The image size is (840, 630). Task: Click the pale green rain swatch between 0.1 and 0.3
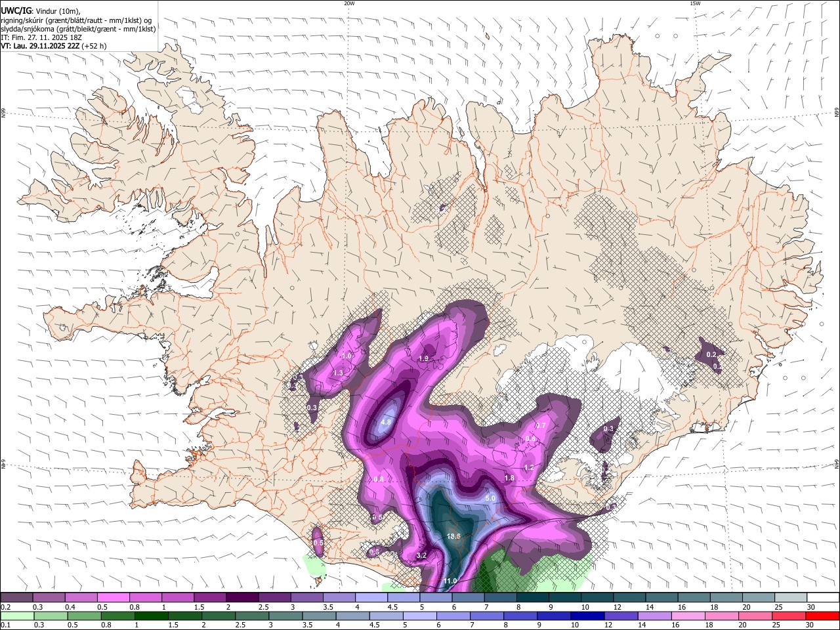point(16,616)
